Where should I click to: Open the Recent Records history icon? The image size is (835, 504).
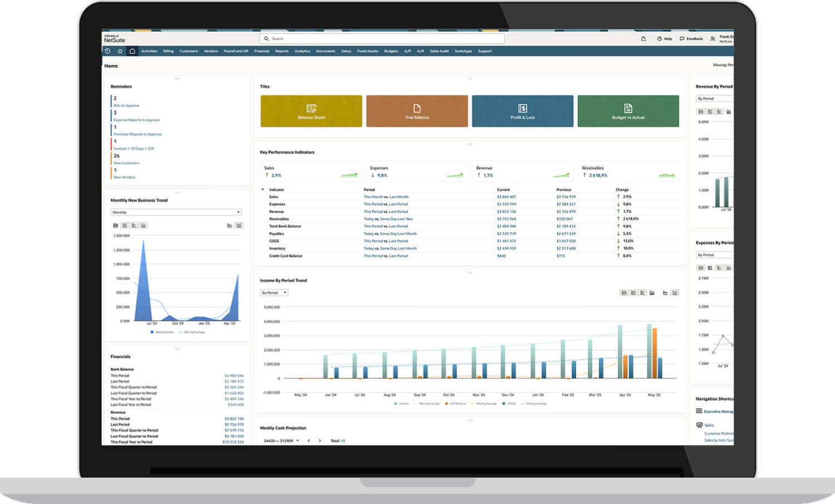coord(107,51)
